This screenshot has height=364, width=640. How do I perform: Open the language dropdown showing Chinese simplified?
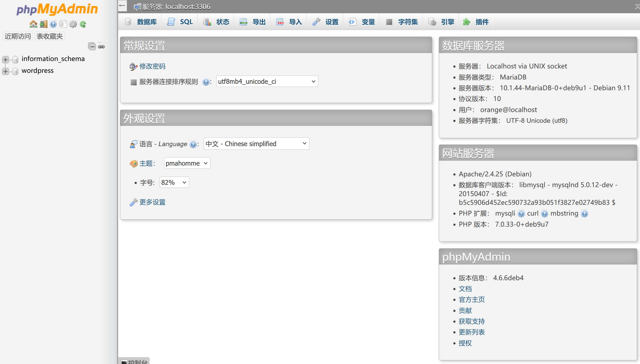(256, 144)
